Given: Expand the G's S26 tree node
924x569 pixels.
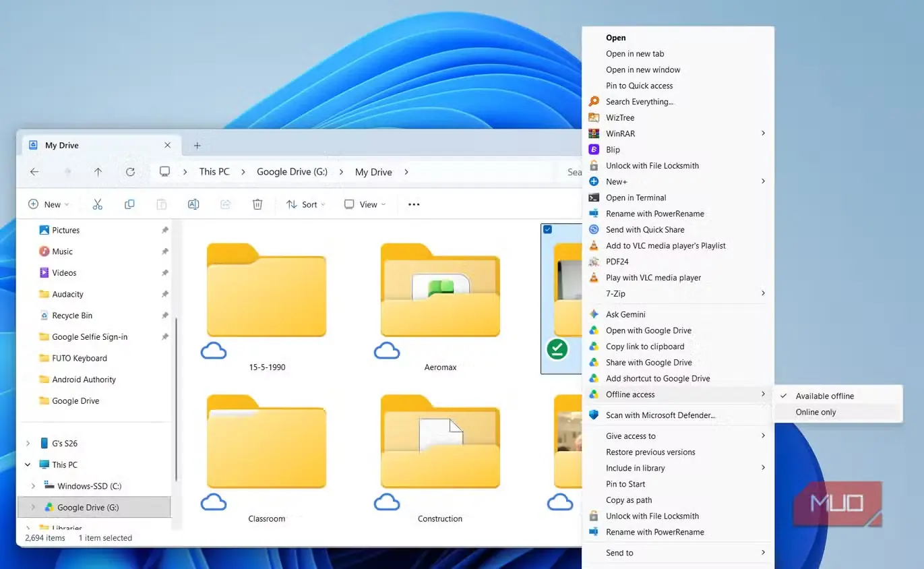Looking at the screenshot, I should point(28,444).
